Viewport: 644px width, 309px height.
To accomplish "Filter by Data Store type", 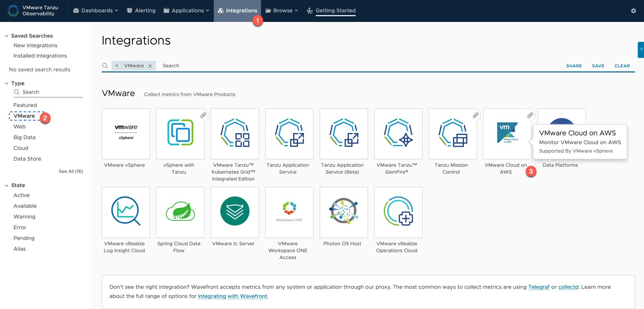I will [x=27, y=159].
